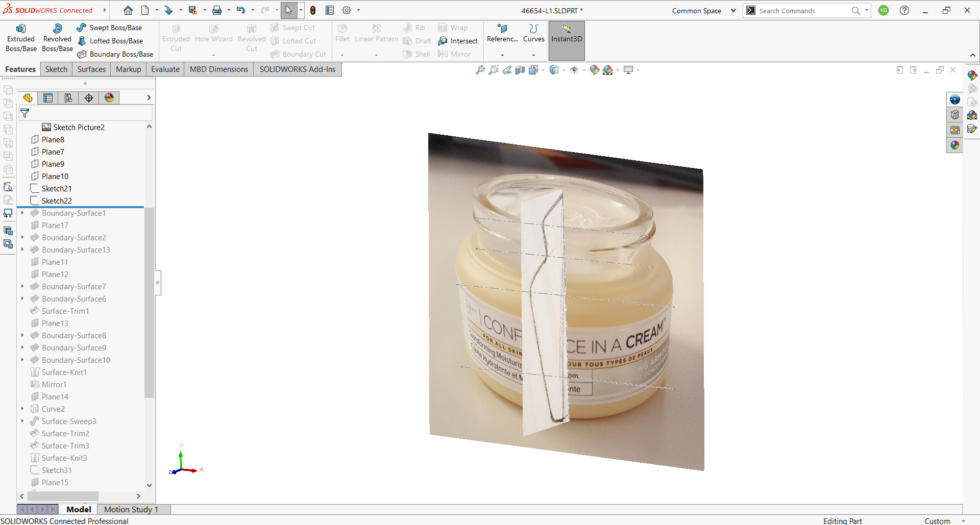Expand the Boundary-Surface1 tree item
This screenshot has height=525, width=980.
coord(21,213)
